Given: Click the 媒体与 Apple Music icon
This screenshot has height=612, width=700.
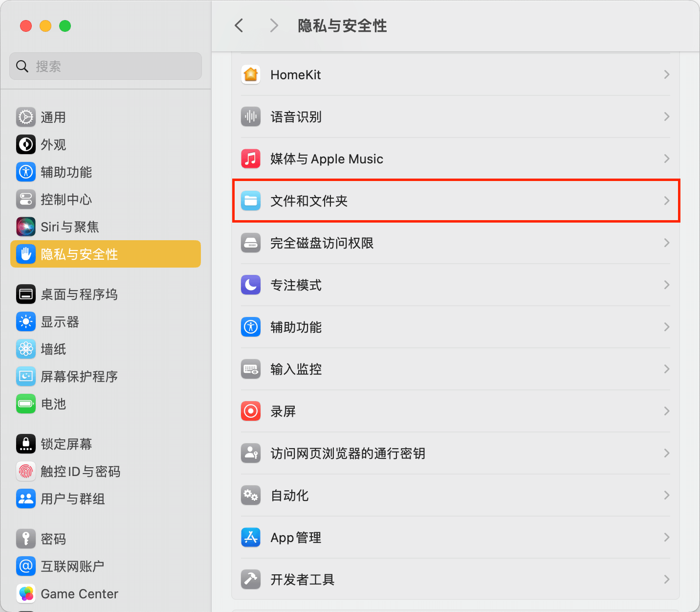Looking at the screenshot, I should pos(251,159).
